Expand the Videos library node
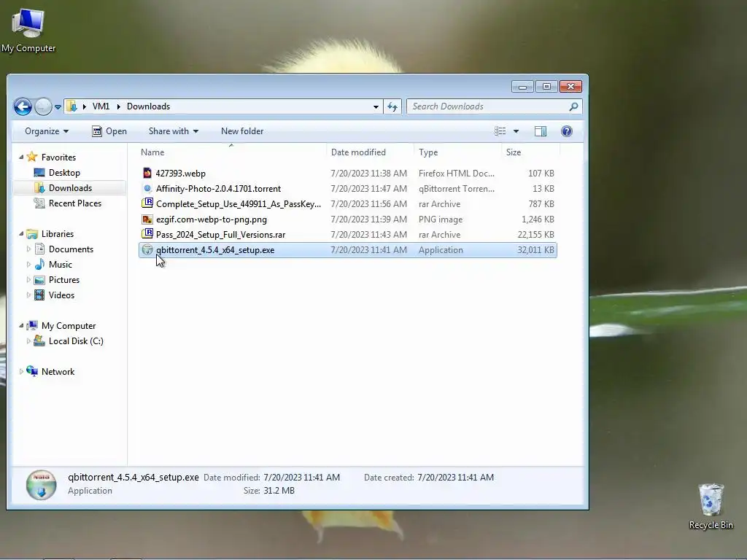This screenshot has width=747, height=560. coord(28,295)
